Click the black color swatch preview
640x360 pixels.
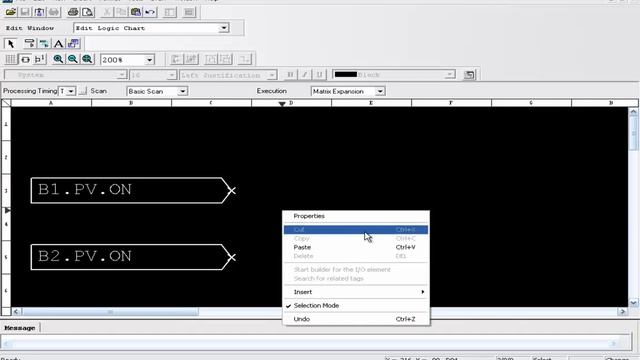[346, 74]
